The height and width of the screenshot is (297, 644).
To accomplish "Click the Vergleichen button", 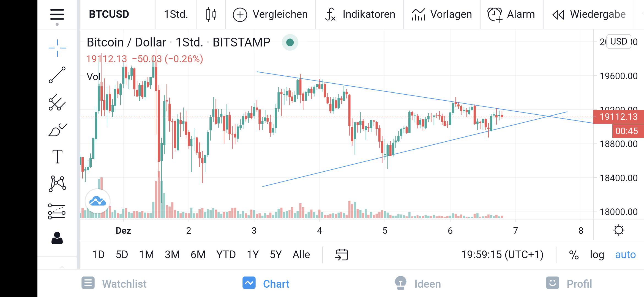I will click(270, 14).
